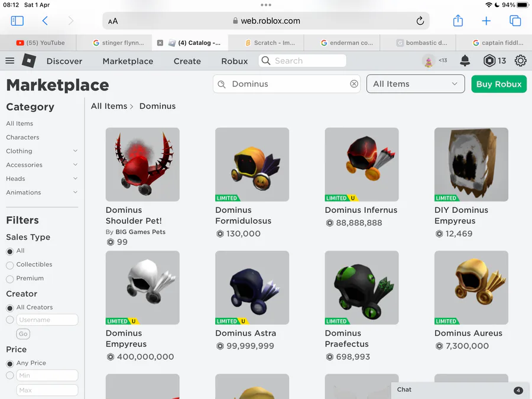The image size is (532, 399).
Task: Click the Buy Robux button
Action: tap(499, 84)
